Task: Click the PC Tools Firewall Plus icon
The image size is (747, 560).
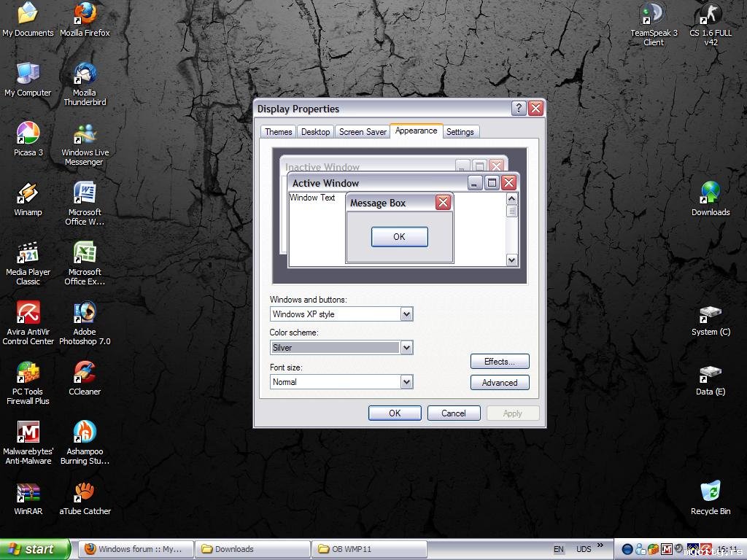Action: [28, 384]
